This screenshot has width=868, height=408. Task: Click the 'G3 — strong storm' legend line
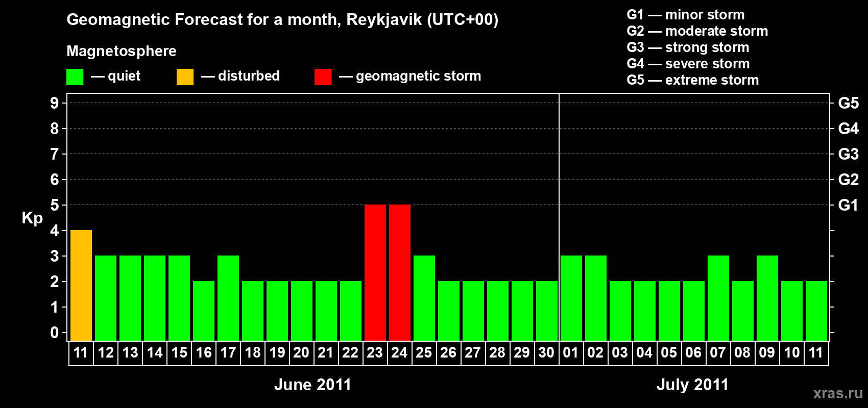click(688, 47)
